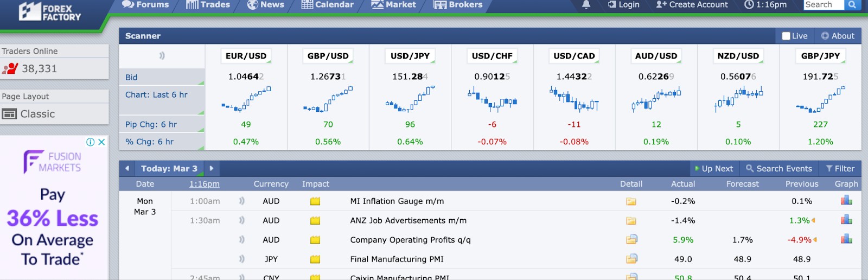Image resolution: width=868 pixels, height=280 pixels.
Task: Click ANZ Job Advertisements m/m event
Action: click(x=409, y=221)
